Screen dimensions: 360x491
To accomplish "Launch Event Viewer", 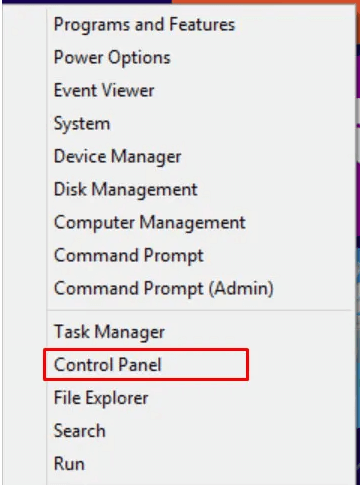I will (104, 91).
